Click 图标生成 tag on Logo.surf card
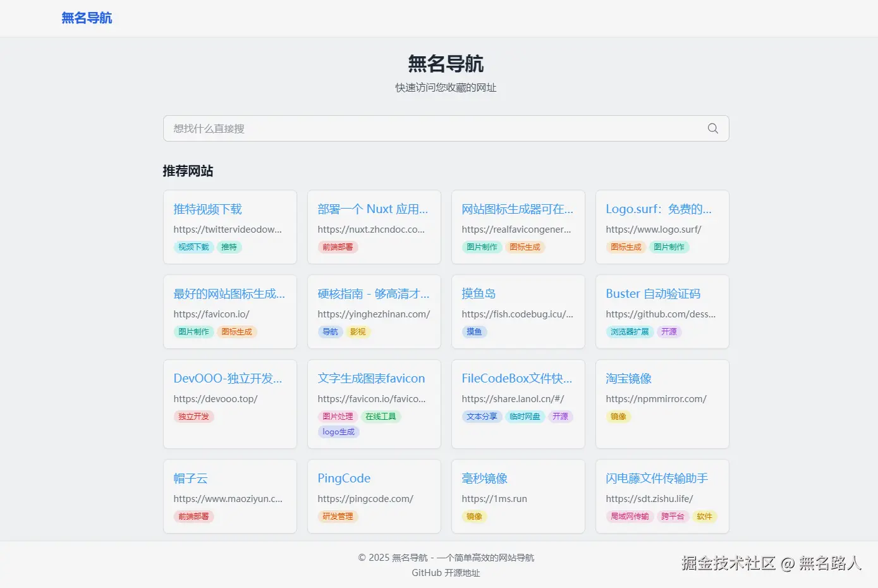Viewport: 878px width, 588px height. [626, 247]
